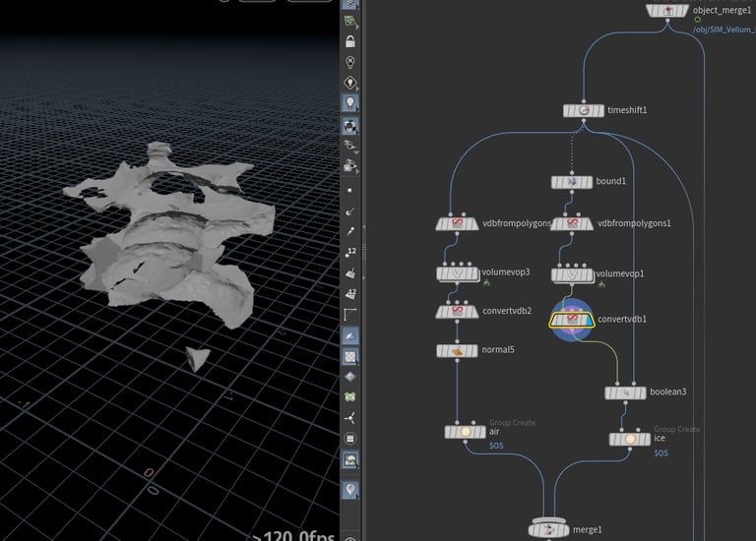
Task: Click the bound1 node label
Action: [611, 181]
